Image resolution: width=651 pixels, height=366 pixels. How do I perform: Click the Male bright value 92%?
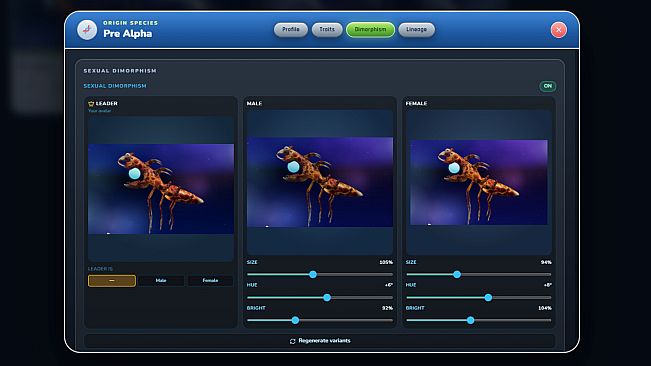pos(387,308)
